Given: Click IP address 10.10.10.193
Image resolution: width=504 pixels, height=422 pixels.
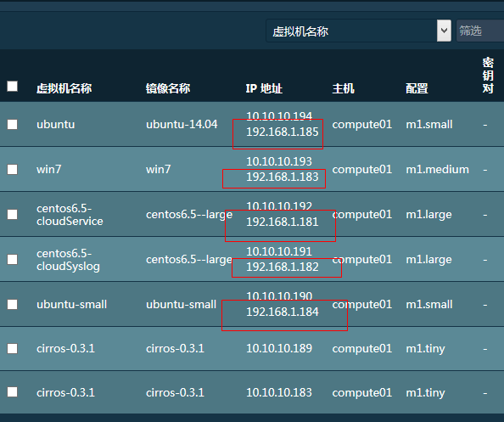Looking at the screenshot, I should (279, 161).
